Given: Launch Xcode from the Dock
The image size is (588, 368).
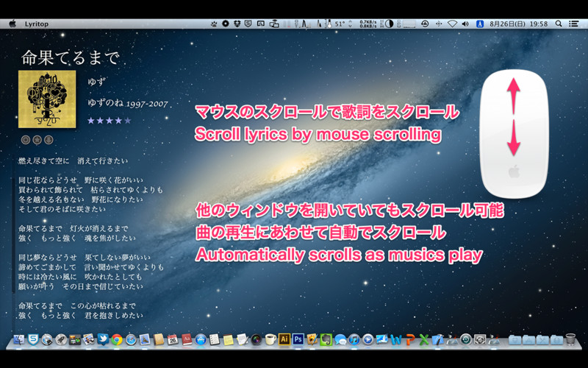Looking at the screenshot, I should 437,339.
